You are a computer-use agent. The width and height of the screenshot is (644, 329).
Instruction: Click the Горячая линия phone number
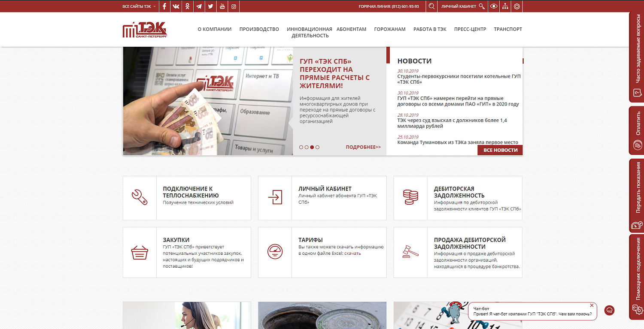point(405,6)
